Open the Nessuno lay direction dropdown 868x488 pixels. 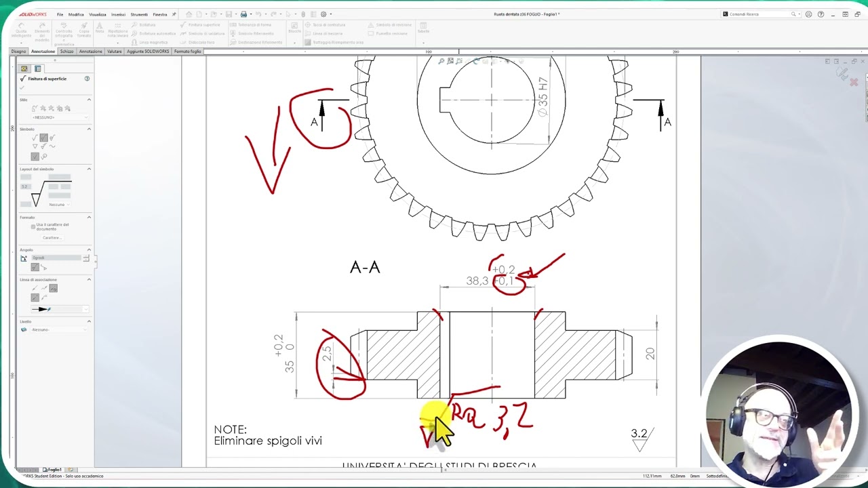click(x=60, y=204)
